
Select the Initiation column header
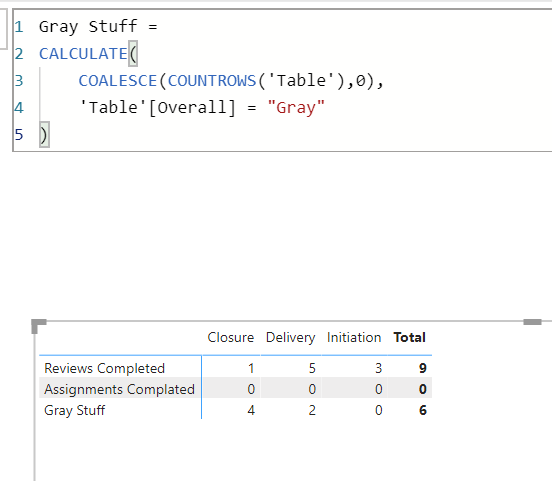pos(354,337)
